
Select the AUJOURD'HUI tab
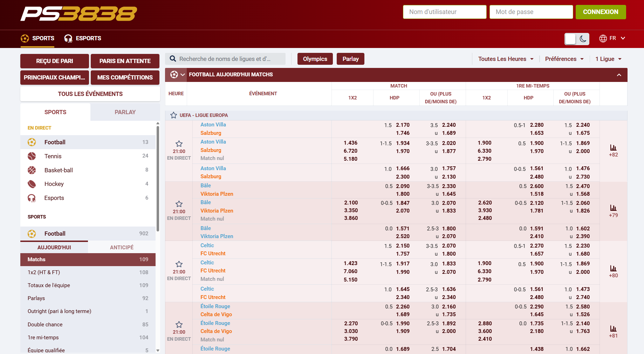point(54,247)
